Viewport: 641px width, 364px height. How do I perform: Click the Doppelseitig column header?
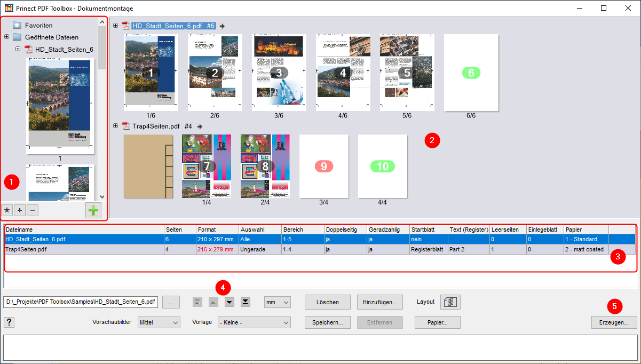346,230
